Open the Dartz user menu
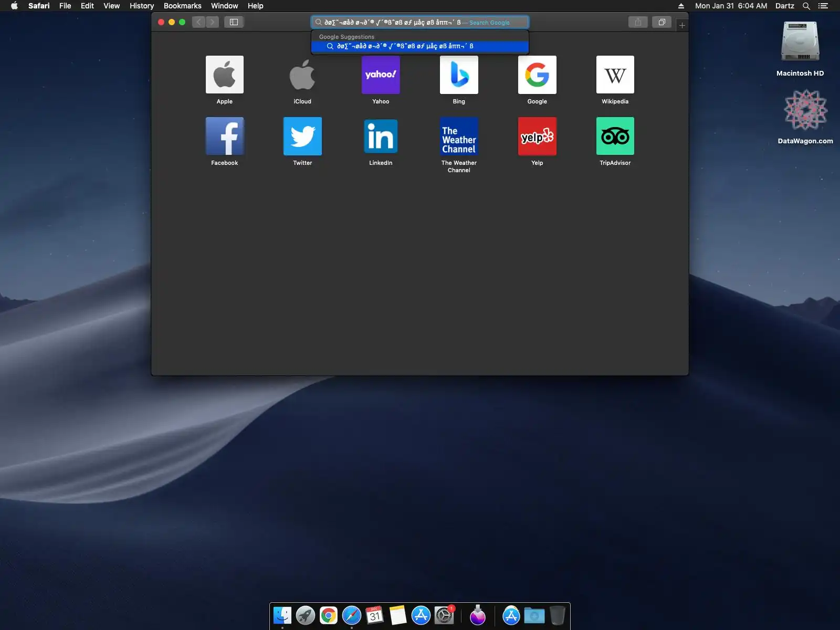 click(x=785, y=6)
